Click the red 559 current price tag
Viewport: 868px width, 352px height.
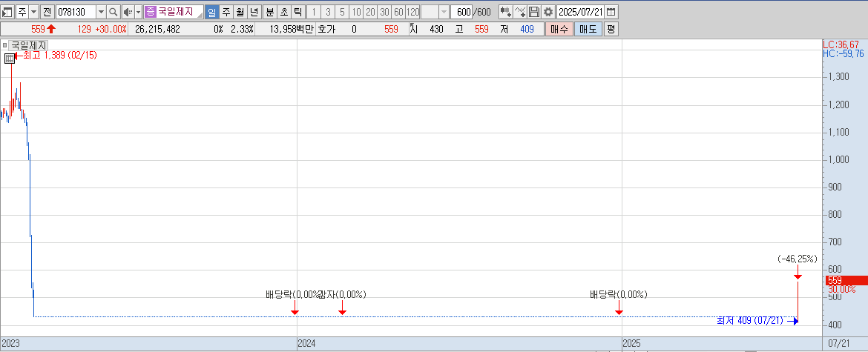click(x=846, y=280)
